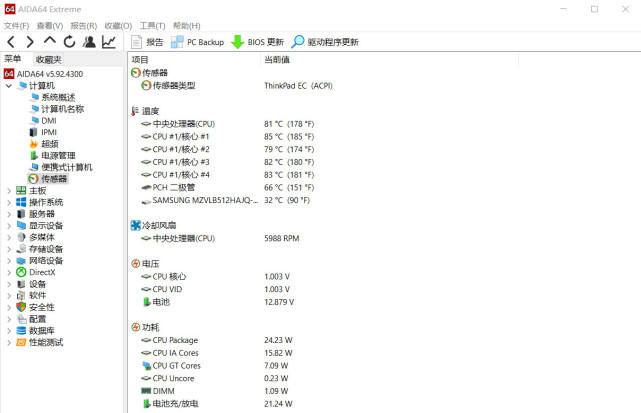Open the graph chart toolbar icon
This screenshot has width=641, height=413.
click(x=109, y=41)
